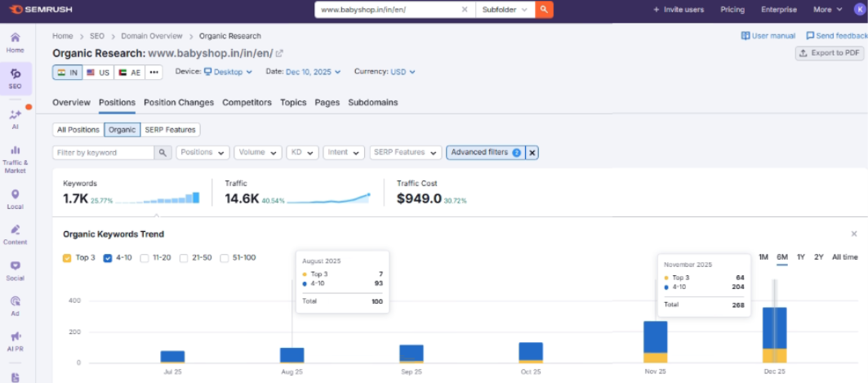Expand the Subfolder dropdown
868x383 pixels.
pos(505,10)
